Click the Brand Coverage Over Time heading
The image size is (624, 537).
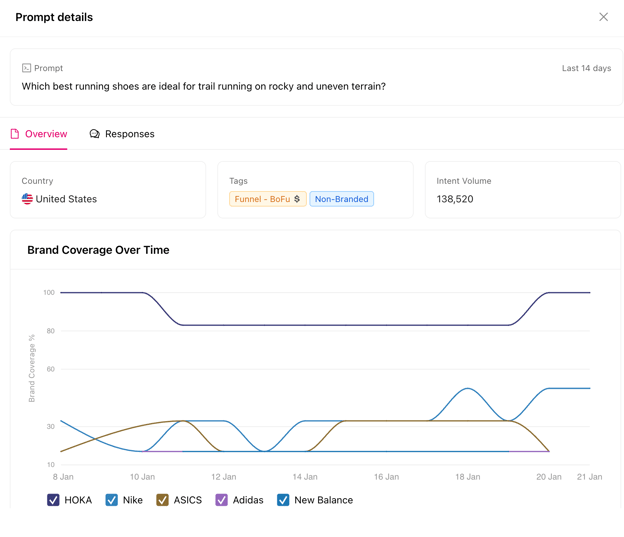pos(98,250)
